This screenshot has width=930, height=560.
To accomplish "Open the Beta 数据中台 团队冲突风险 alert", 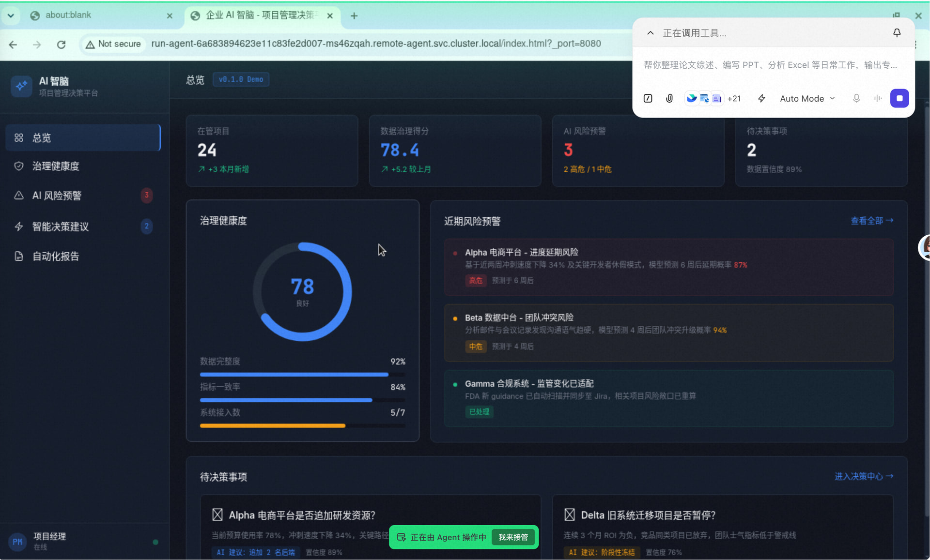I will [x=668, y=333].
